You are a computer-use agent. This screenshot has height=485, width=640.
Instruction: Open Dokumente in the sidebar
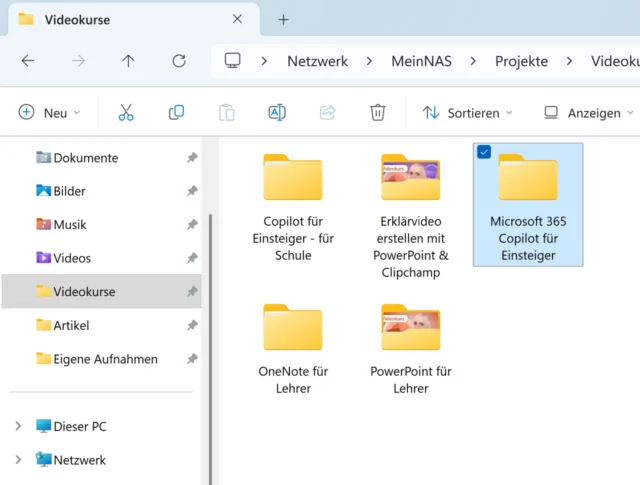(x=101, y=158)
